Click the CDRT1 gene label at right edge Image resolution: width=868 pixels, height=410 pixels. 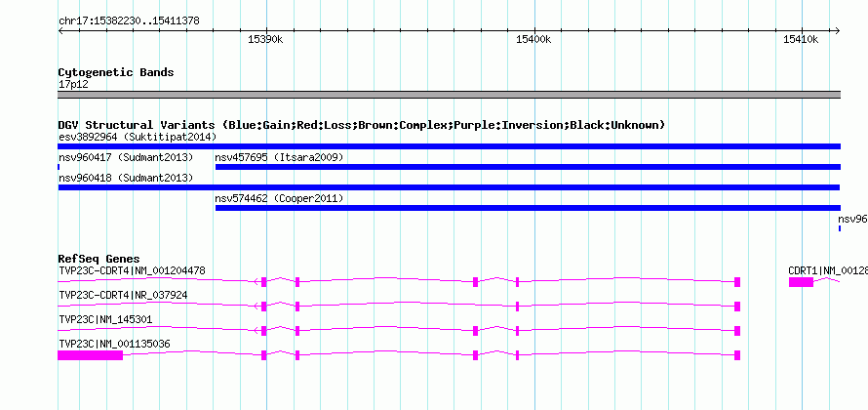(828, 271)
